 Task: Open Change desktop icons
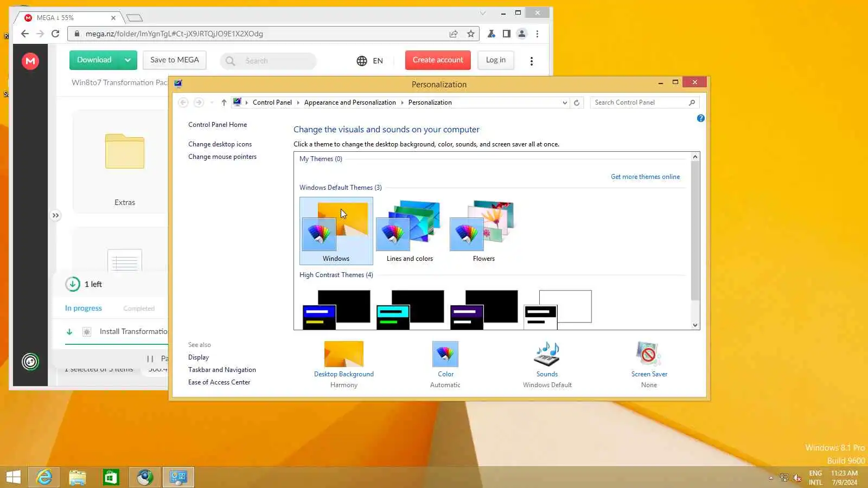click(x=220, y=144)
